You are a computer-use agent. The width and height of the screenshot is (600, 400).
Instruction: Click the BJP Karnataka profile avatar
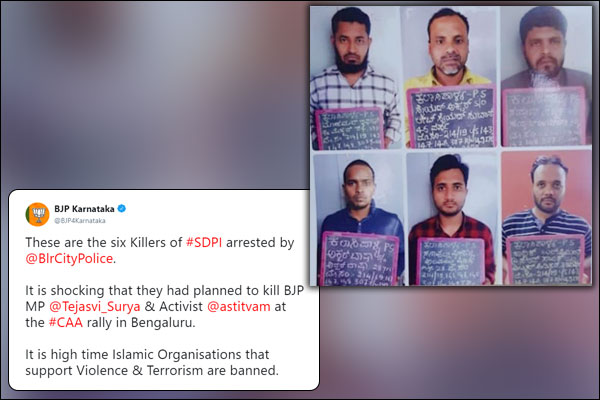[38, 214]
